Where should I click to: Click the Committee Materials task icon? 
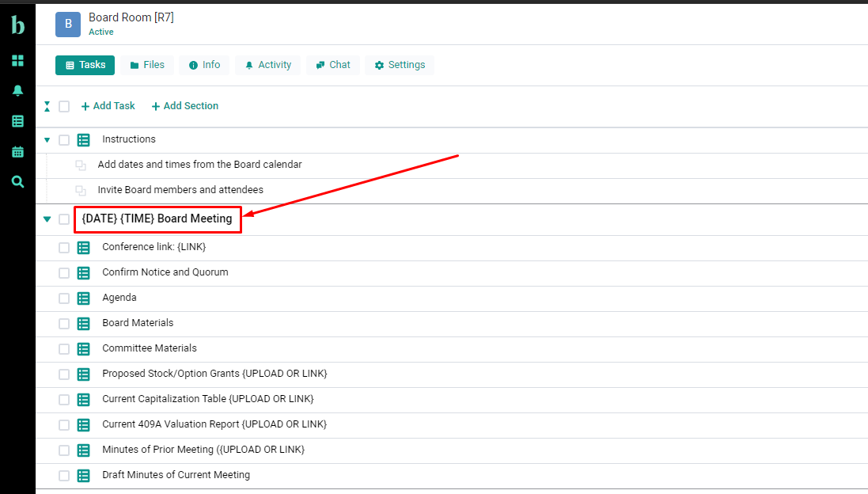(x=84, y=349)
